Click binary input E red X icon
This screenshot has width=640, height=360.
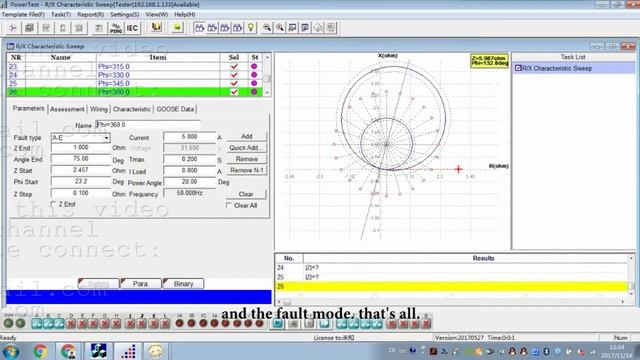point(82,324)
